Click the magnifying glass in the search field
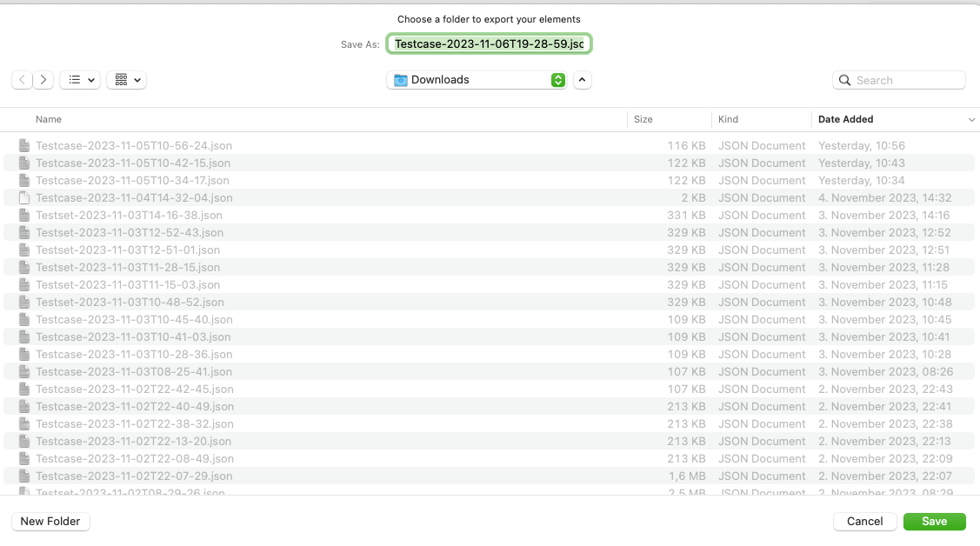Viewport: 980px width, 546px height. [x=844, y=79]
